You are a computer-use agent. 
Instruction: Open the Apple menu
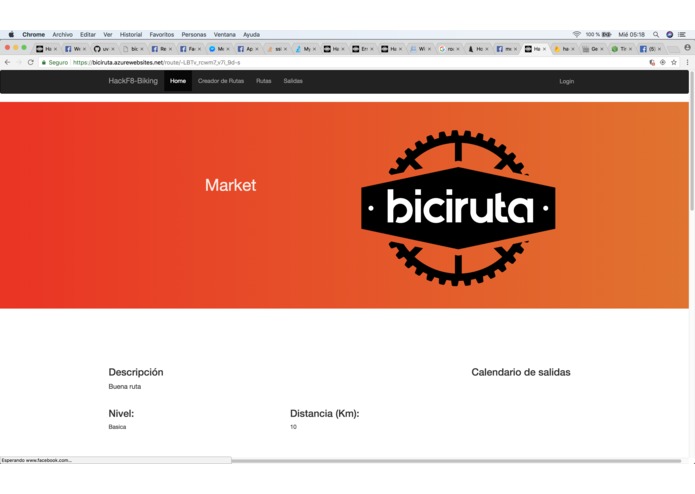pos(12,34)
